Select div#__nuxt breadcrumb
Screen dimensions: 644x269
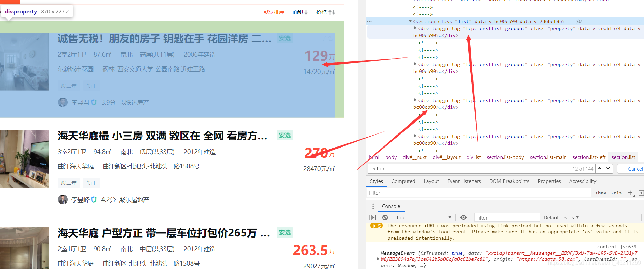(x=414, y=157)
